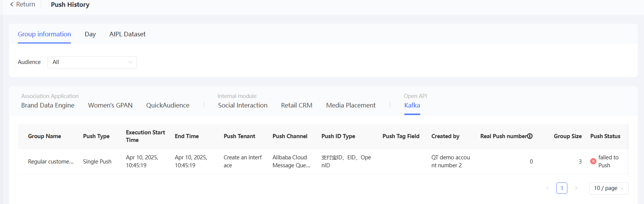Open the Retail CRM module tab
Image resolution: width=644 pixels, height=204 pixels.
(x=297, y=105)
